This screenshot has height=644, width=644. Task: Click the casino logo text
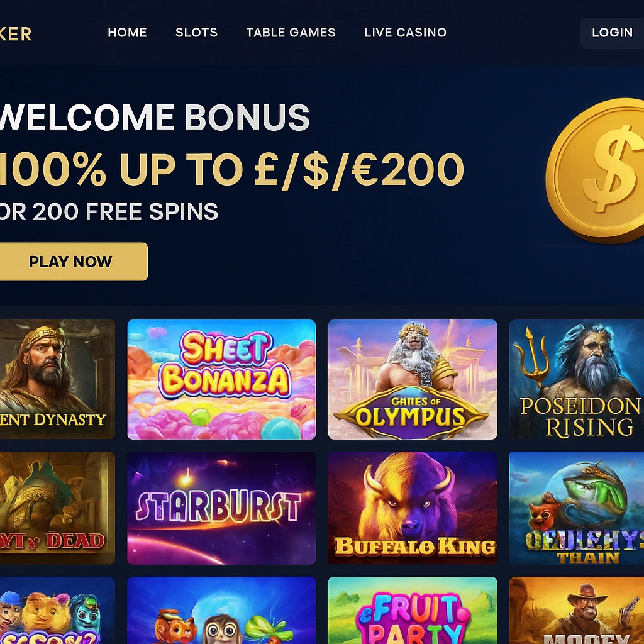pos(16,34)
